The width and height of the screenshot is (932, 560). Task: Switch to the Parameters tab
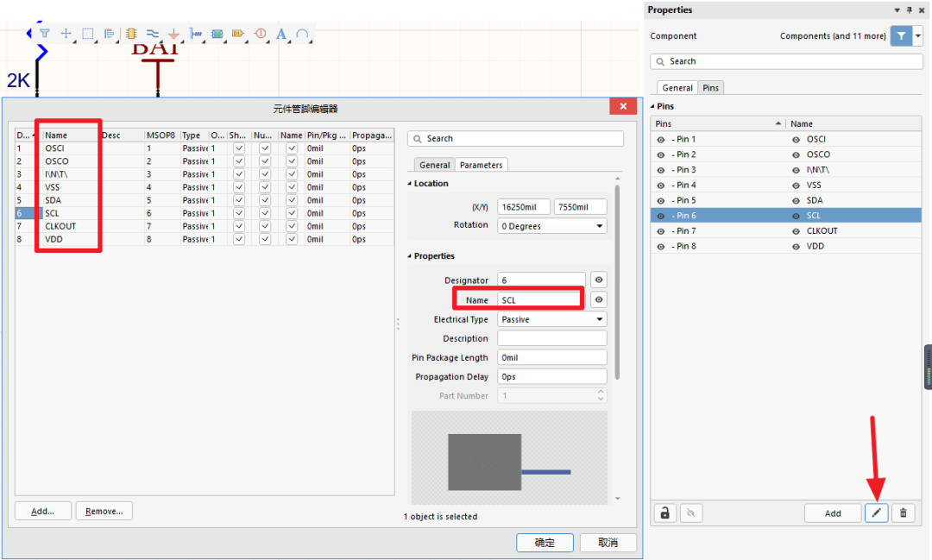click(481, 165)
